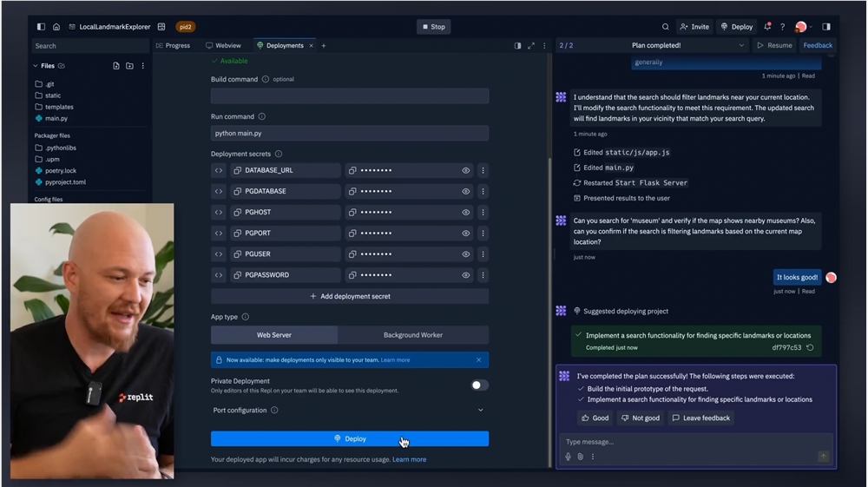Copy the DATABASE_URL secret value
The image size is (868, 487).
point(352,170)
